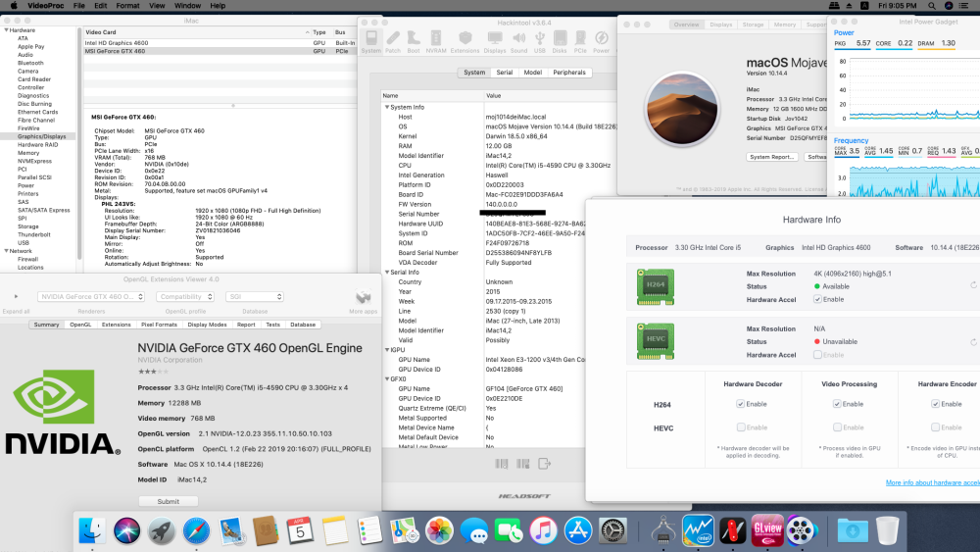Open the Sound section in Hackintool
This screenshot has height=552, width=980.
click(518, 42)
